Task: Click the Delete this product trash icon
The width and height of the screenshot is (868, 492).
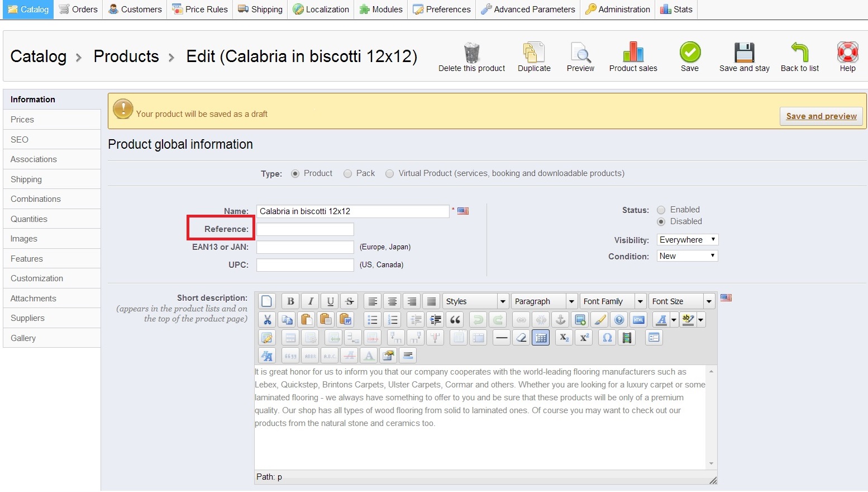Action: point(471,53)
